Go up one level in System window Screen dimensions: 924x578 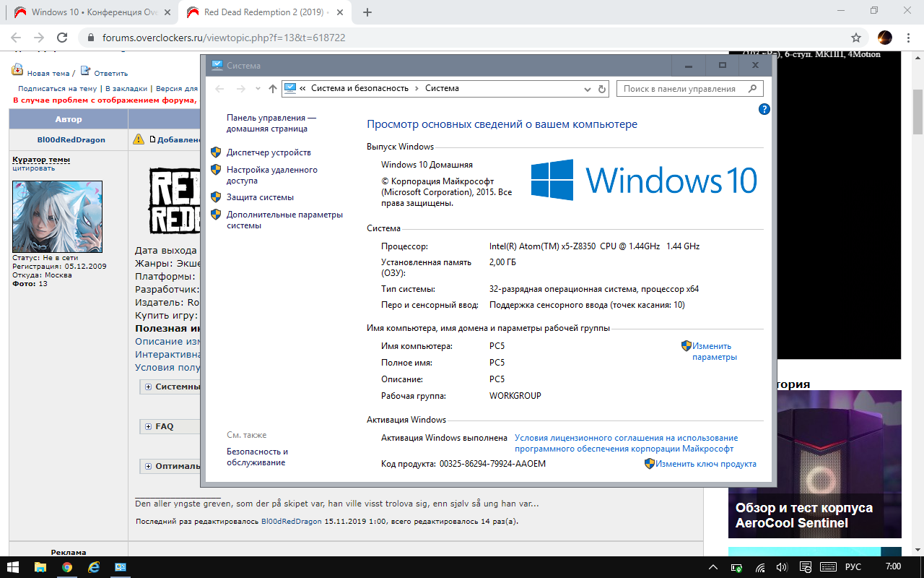[272, 89]
